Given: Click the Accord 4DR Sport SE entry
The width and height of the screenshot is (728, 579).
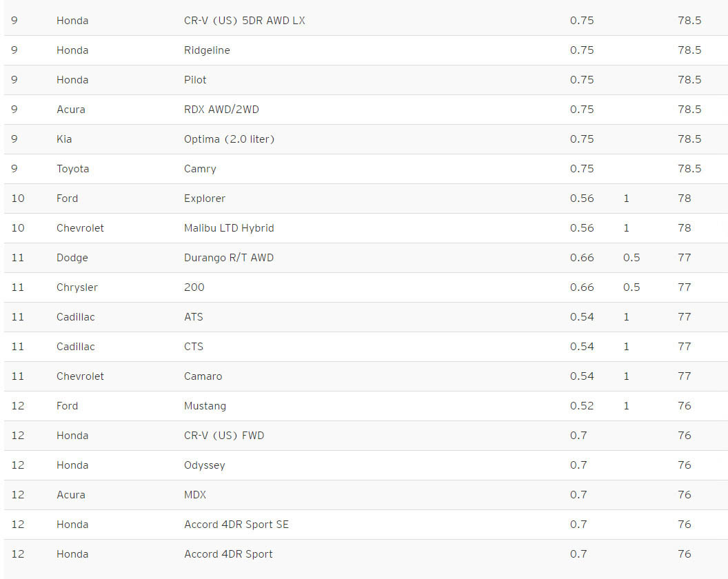Looking at the screenshot, I should (236, 525).
